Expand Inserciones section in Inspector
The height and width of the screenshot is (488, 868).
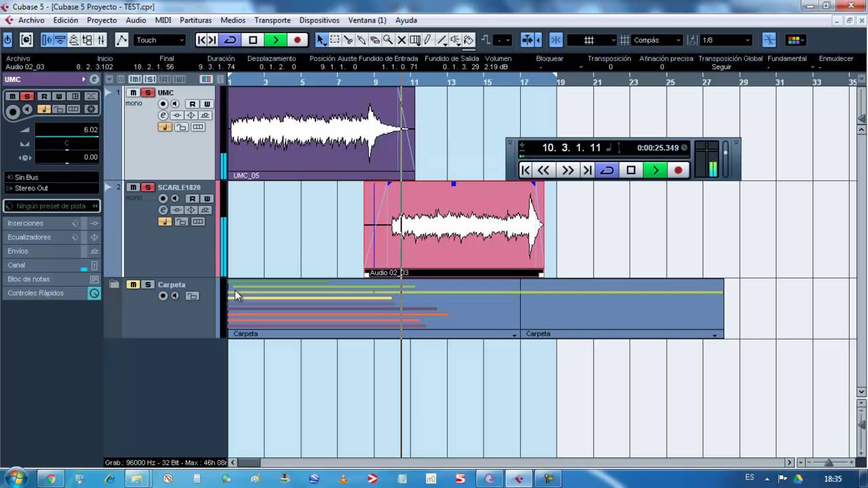click(x=52, y=223)
